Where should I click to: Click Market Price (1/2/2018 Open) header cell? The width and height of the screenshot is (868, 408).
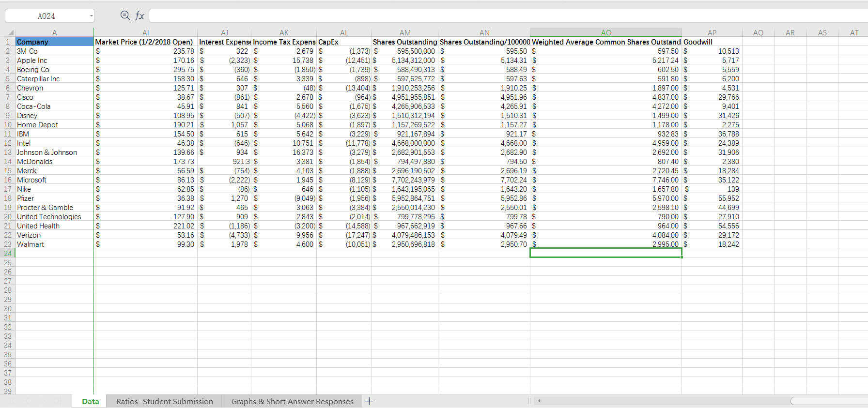pos(145,42)
